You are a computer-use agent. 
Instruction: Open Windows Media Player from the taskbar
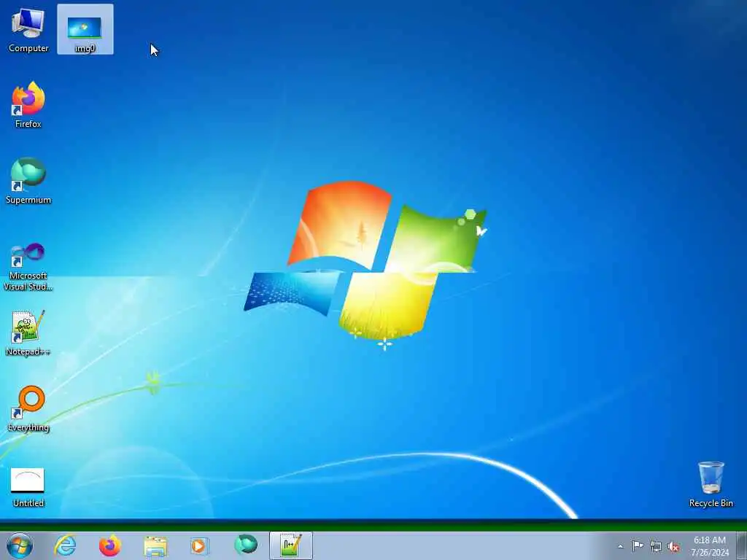(x=199, y=545)
